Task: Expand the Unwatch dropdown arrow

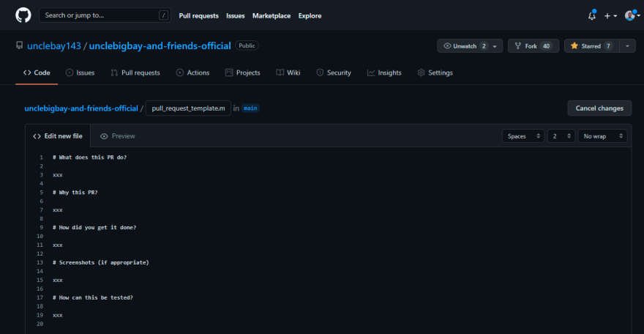Action: point(495,46)
